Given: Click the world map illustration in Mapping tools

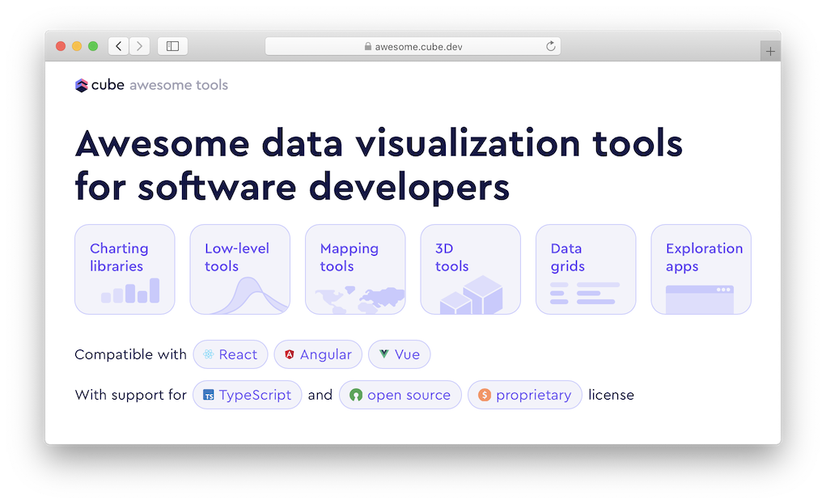Looking at the screenshot, I should 360,300.
